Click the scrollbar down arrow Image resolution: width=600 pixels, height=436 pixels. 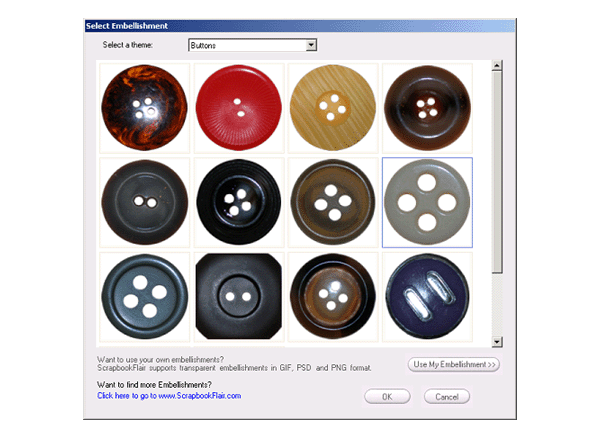point(497,341)
